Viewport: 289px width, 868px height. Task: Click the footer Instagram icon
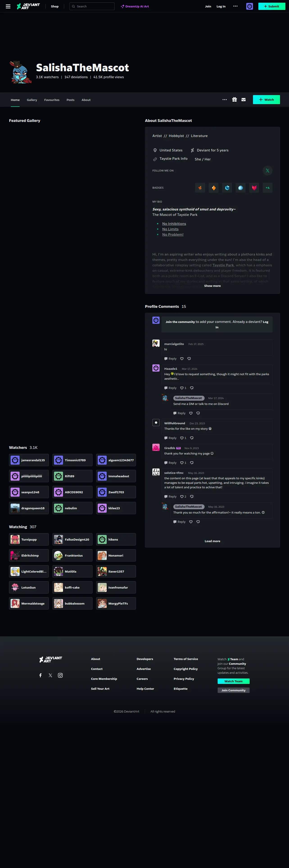(x=60, y=675)
